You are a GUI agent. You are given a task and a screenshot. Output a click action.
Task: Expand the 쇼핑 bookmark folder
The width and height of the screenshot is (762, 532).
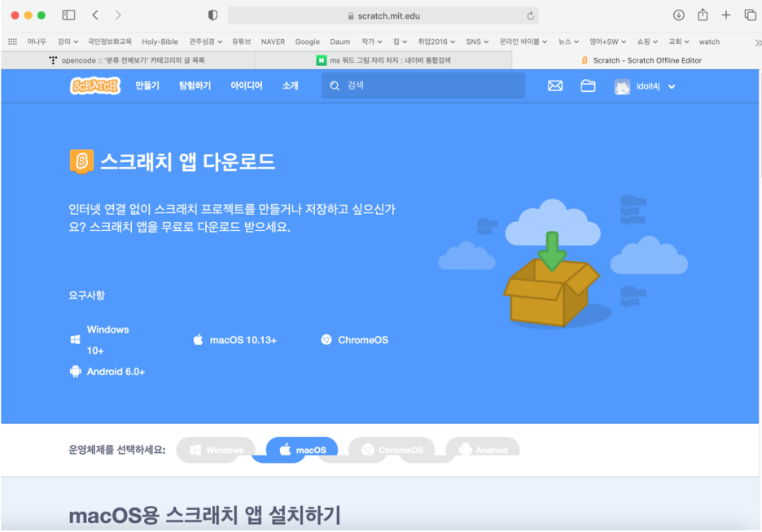[x=647, y=41]
